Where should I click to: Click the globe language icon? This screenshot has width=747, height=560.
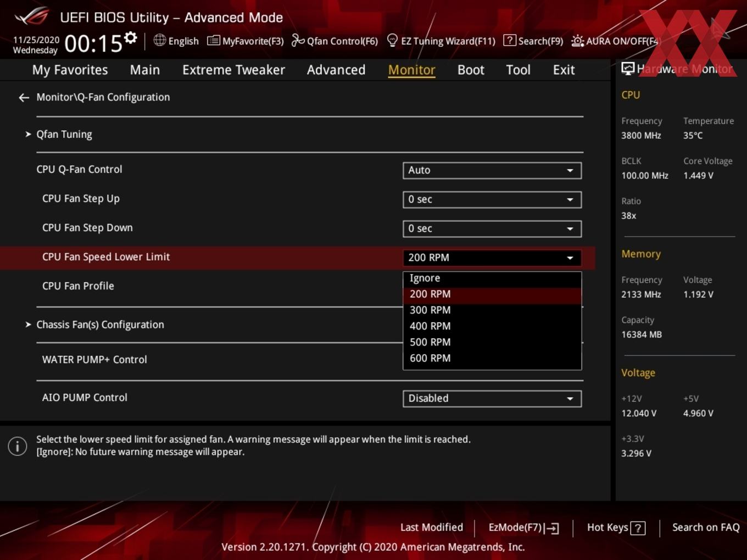(x=159, y=40)
